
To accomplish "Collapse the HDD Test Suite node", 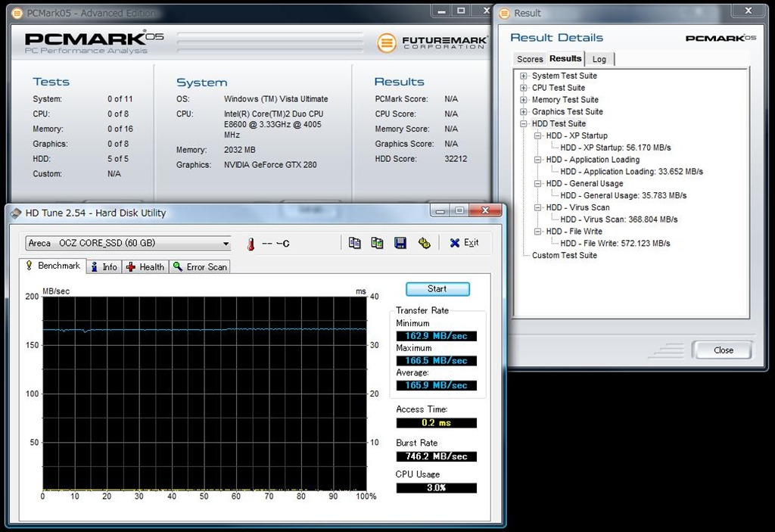I will pos(524,123).
